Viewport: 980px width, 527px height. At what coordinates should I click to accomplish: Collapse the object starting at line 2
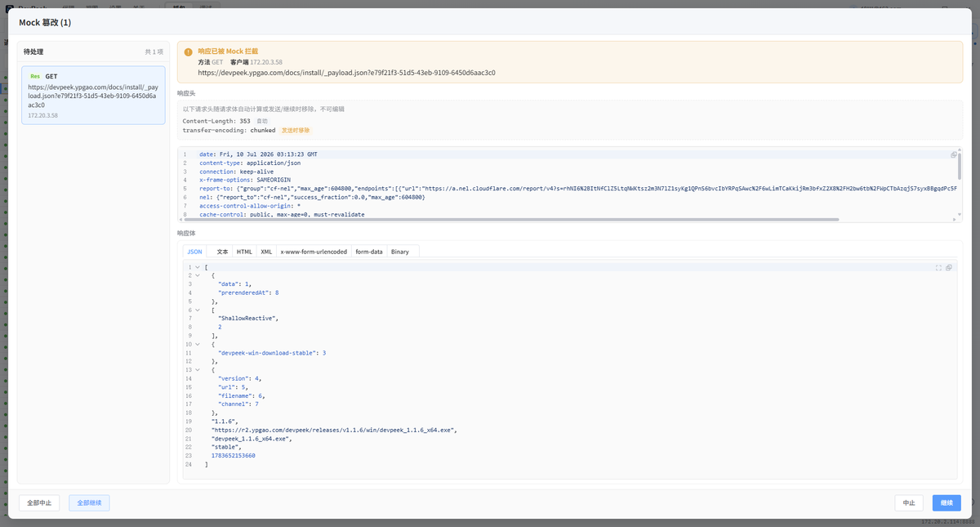[x=197, y=275]
